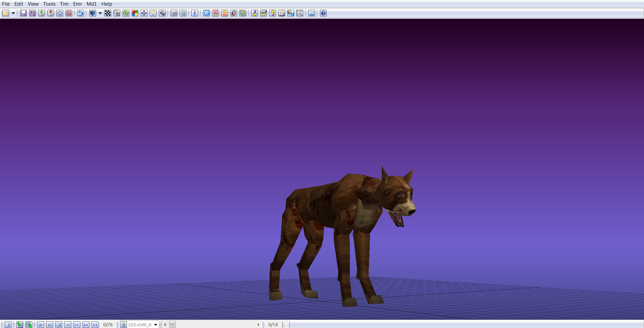Viewport: 644px width, 328px height.
Task: Open the File menu
Action: click(6, 4)
